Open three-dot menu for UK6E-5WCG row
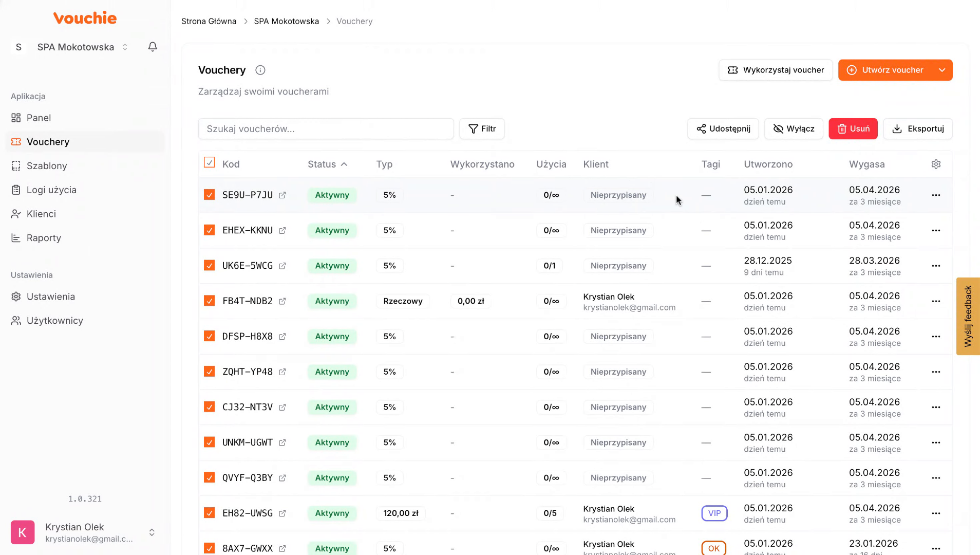The image size is (980, 555). tap(936, 266)
